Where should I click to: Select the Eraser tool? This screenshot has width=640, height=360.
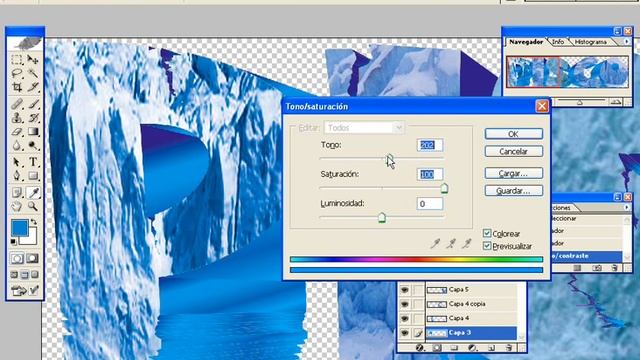click(x=17, y=132)
